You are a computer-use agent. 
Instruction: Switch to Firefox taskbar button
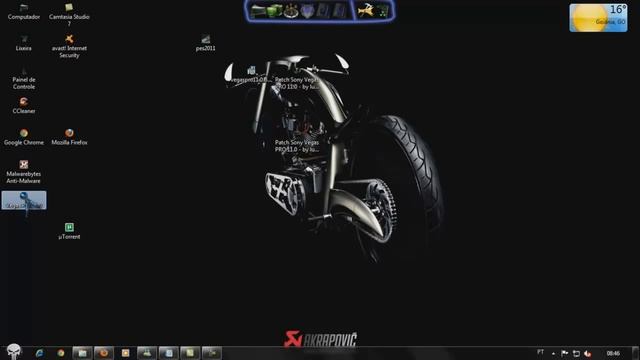point(104,353)
